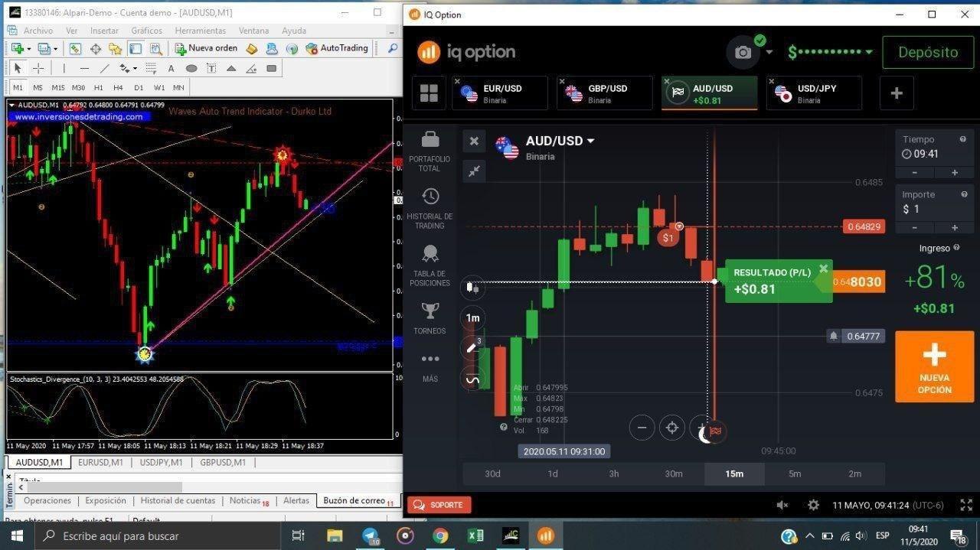980x550 pixels.
Task: Open IQ Option settings gear icon
Action: [x=813, y=505]
